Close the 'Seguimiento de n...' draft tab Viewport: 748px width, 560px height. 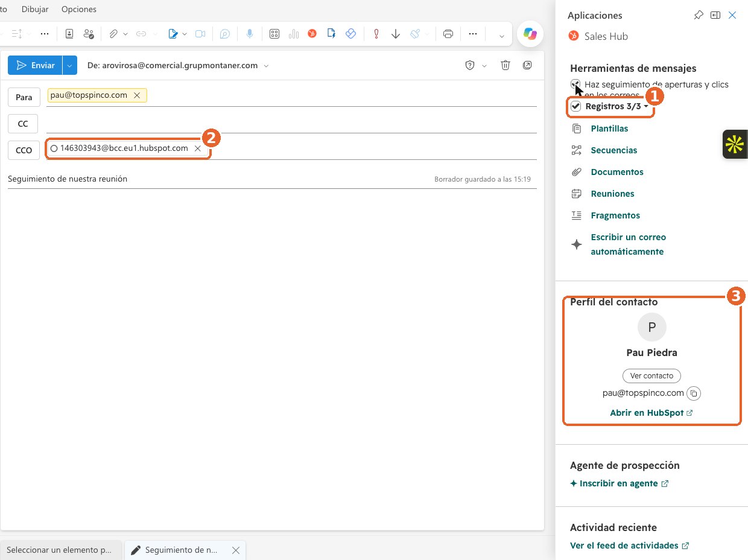236,550
